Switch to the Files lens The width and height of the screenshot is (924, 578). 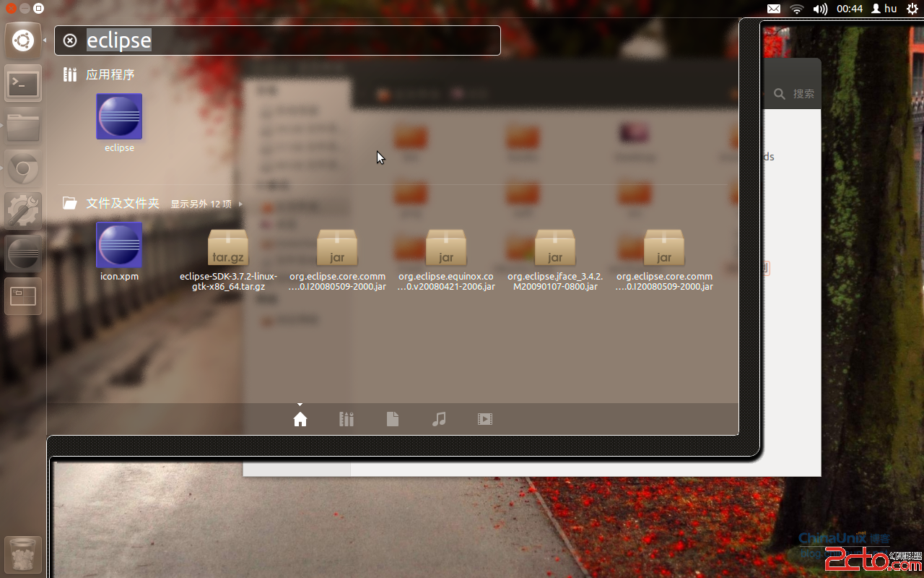(x=393, y=419)
